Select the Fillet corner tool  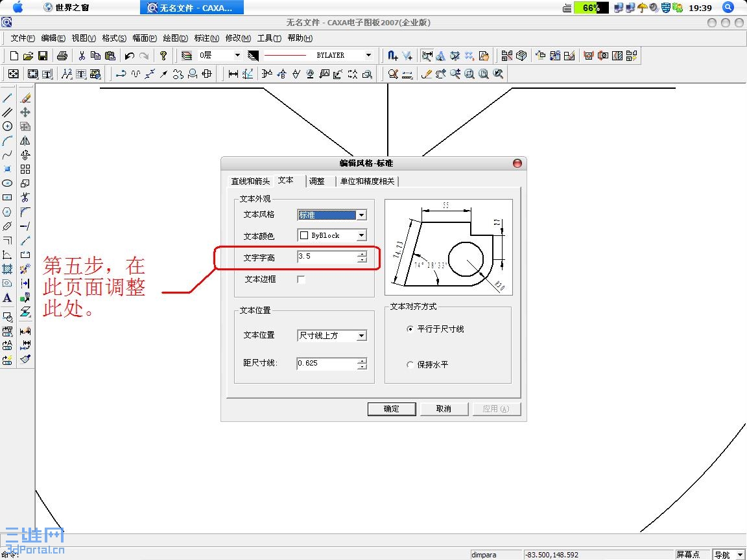point(25,212)
